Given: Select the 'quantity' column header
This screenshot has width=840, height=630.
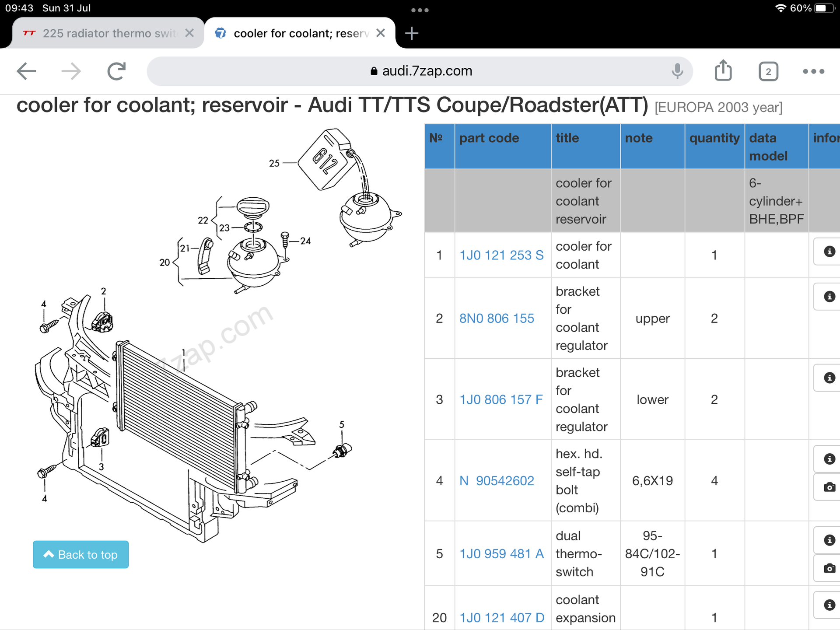Looking at the screenshot, I should tap(715, 147).
